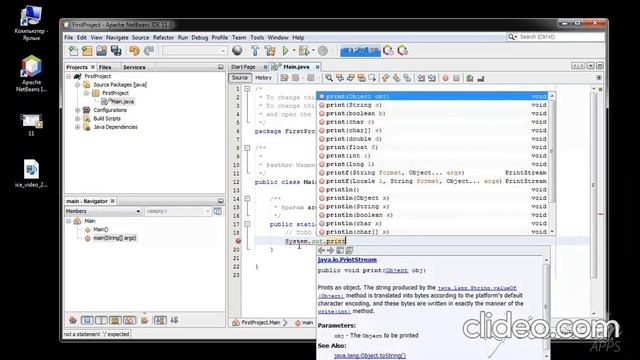Image resolution: width=640 pixels, height=360 pixels.
Task: Toggle Show Inherited Members in the Navigator
Action: point(73,320)
